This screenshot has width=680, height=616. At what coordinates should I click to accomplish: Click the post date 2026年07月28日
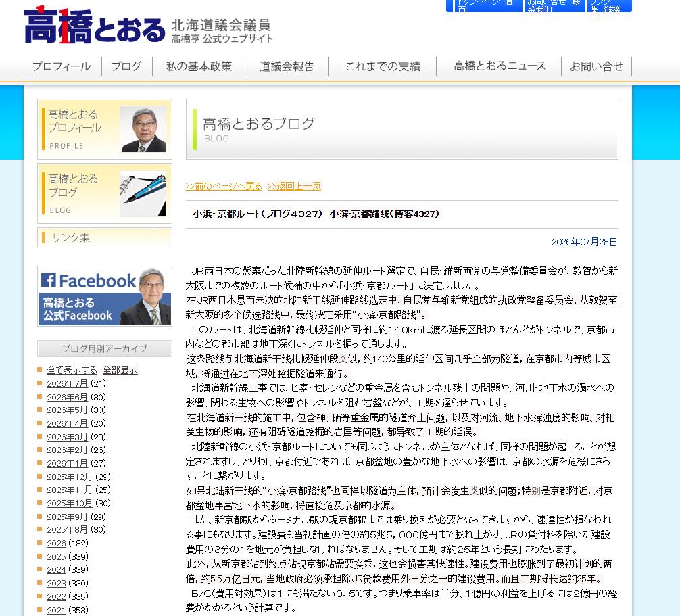[584, 242]
